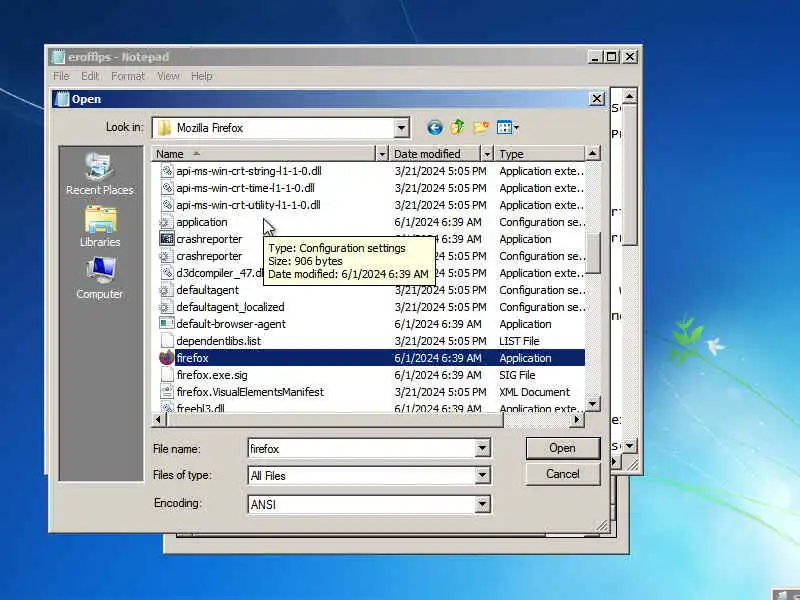Image resolution: width=800 pixels, height=600 pixels.
Task: Select the dependentlibs.list file name
Action: 218,341
